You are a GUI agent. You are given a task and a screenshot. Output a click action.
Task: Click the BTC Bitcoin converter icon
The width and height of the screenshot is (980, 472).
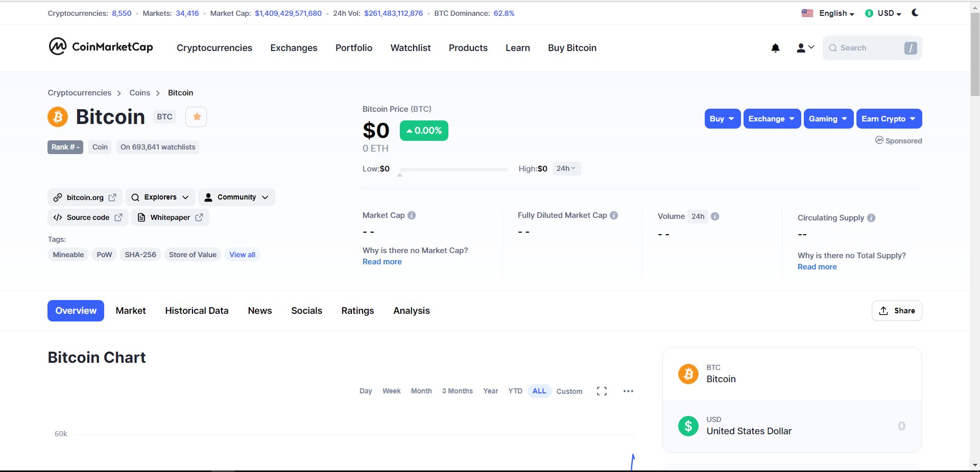tap(688, 374)
